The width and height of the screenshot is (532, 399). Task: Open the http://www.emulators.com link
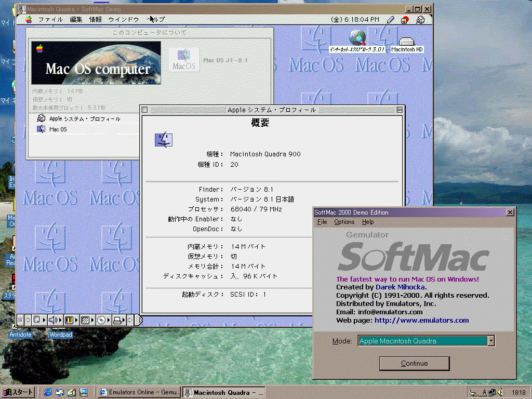coord(422,320)
